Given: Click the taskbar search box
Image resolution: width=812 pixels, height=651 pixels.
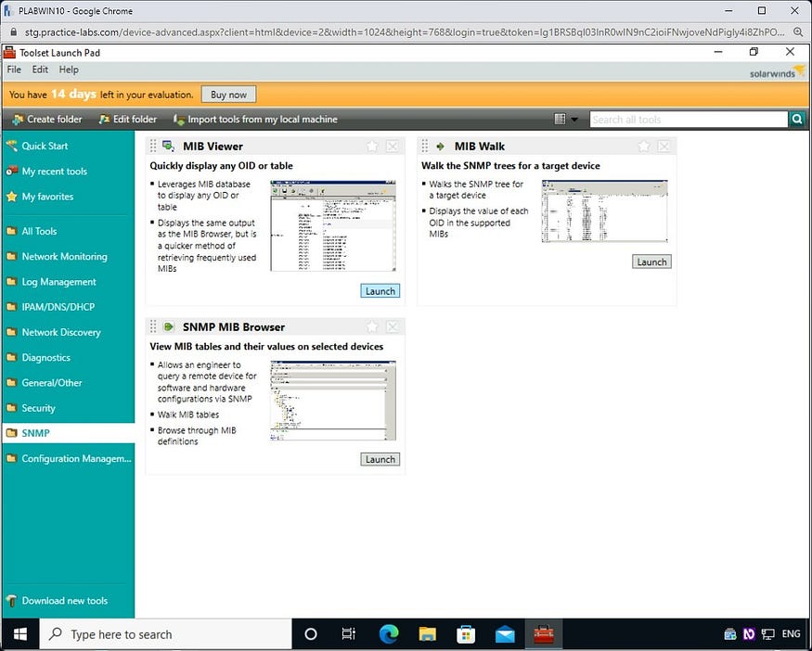Looking at the screenshot, I should (x=166, y=634).
